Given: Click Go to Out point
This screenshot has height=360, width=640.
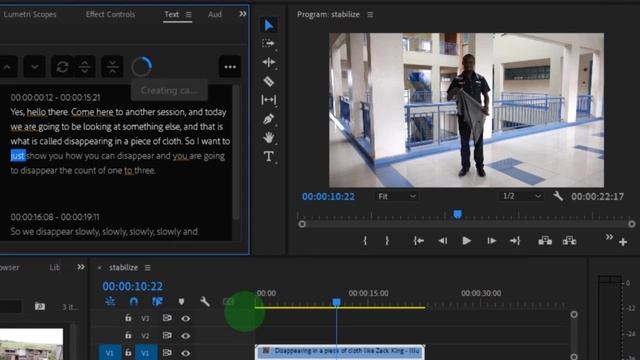Looking at the screenshot, I should (515, 241).
